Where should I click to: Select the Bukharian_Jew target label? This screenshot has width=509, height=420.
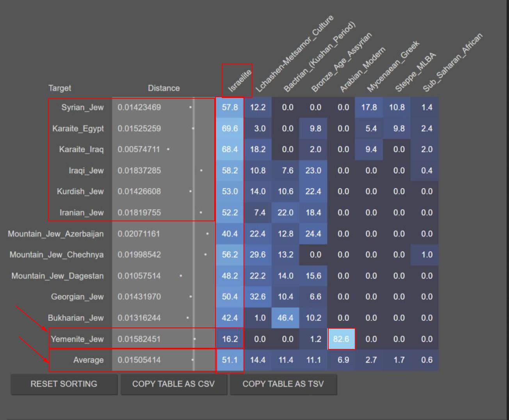click(x=76, y=318)
